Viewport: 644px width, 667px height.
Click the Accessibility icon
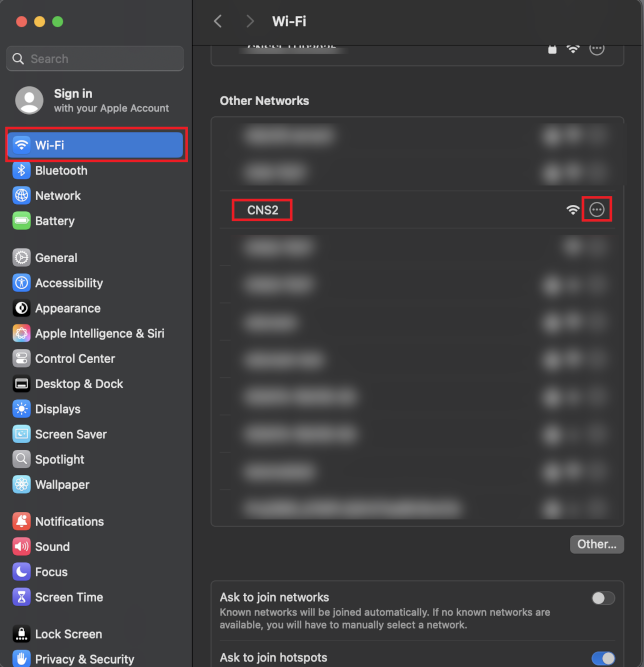coord(21,283)
